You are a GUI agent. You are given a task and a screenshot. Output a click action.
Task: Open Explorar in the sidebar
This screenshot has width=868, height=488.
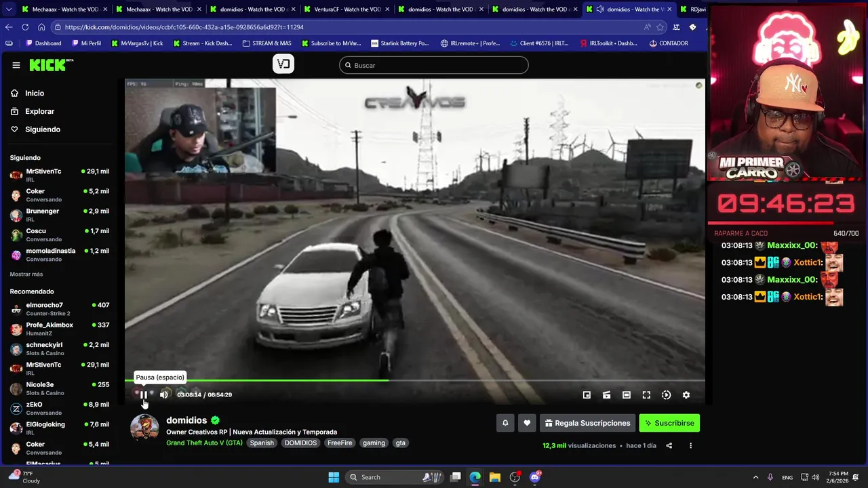tap(39, 111)
